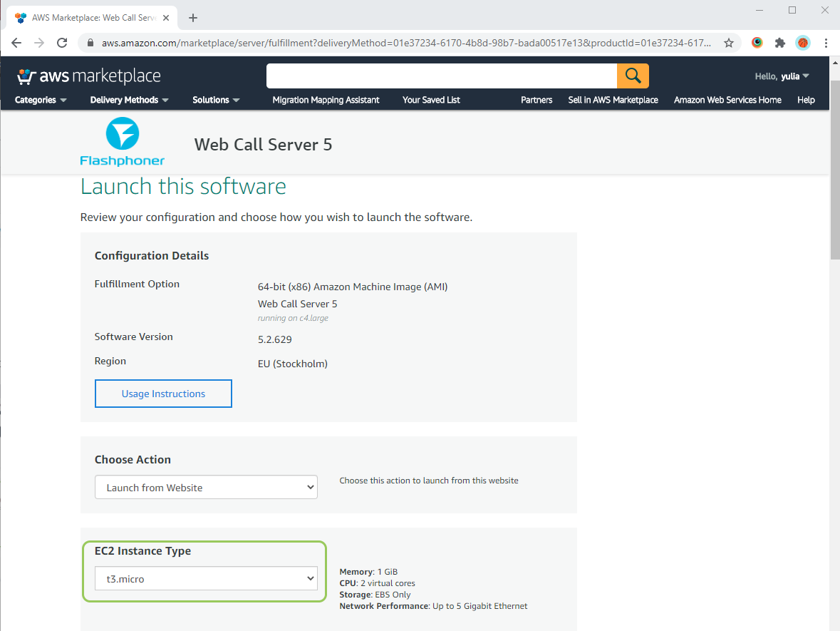Screen dimensions: 840x631
Task: Open the Solutions menu
Action: coord(216,100)
